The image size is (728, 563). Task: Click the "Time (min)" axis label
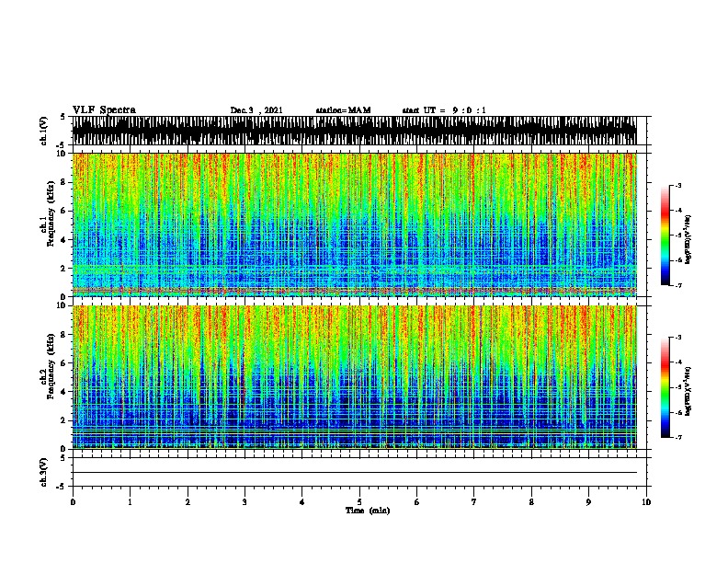pyautogui.click(x=368, y=511)
